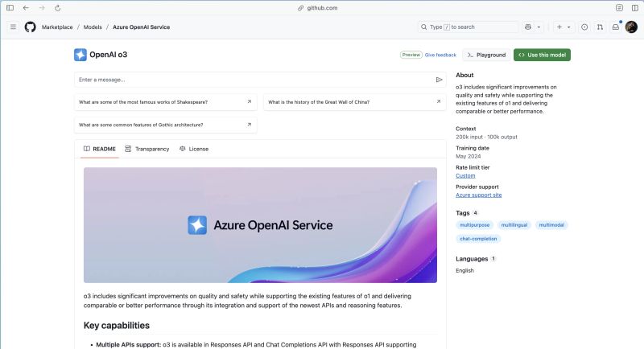This screenshot has width=644, height=349.
Task: Switch to the README tab
Action: coord(99,149)
